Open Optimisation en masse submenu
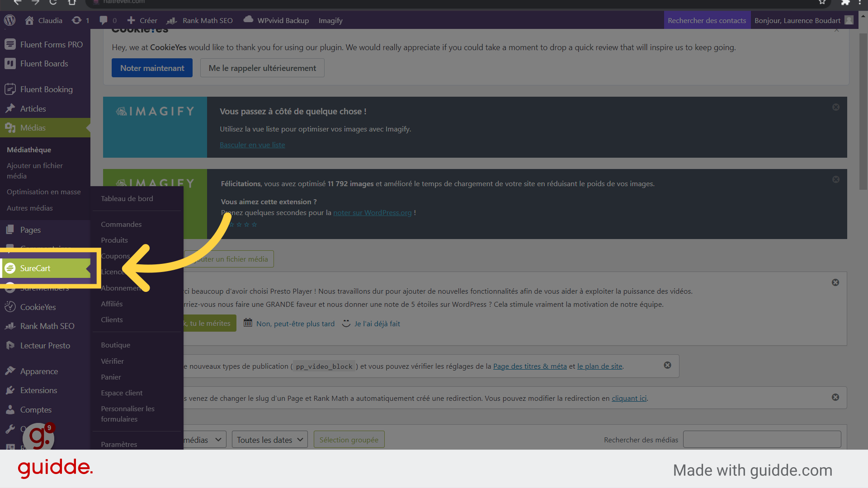This screenshot has height=488, width=868. point(43,192)
